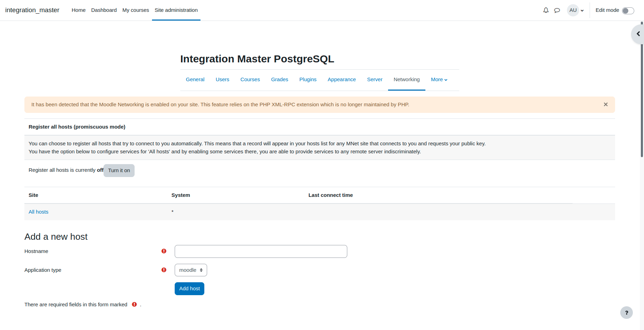This screenshot has width=644, height=330.
Task: Click the page vertical scrollbar
Action: [642, 89]
